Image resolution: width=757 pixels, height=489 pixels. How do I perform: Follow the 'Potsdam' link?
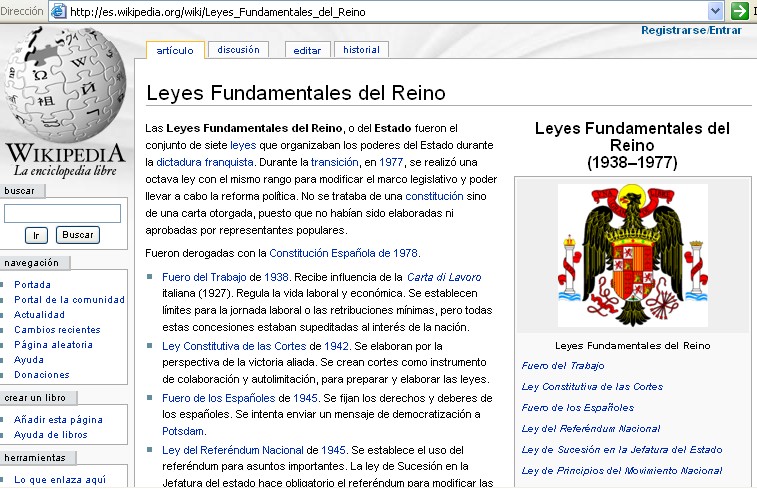click(183, 431)
